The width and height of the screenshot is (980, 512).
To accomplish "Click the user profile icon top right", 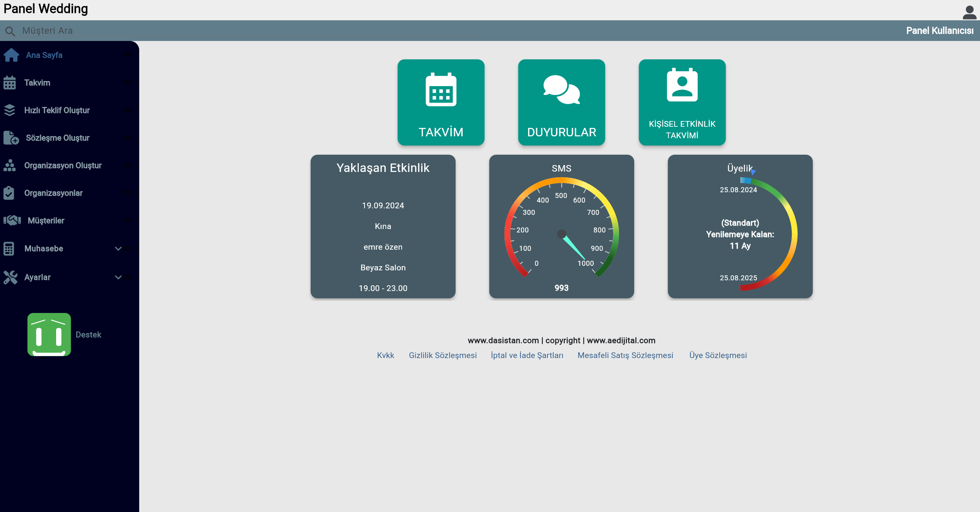I will pos(969,12).
